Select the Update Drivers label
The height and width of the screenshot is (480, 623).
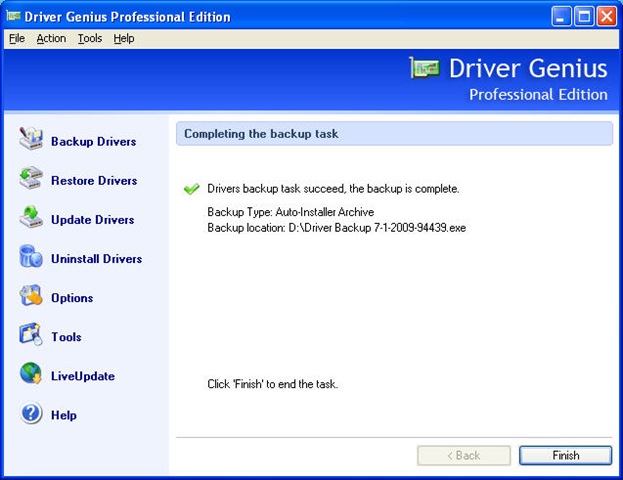click(x=93, y=220)
